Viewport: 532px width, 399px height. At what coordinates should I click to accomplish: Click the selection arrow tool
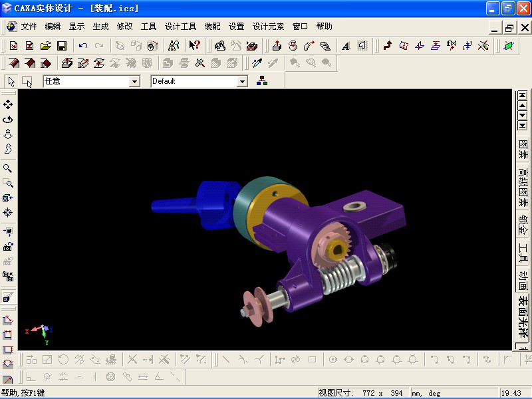pos(11,81)
